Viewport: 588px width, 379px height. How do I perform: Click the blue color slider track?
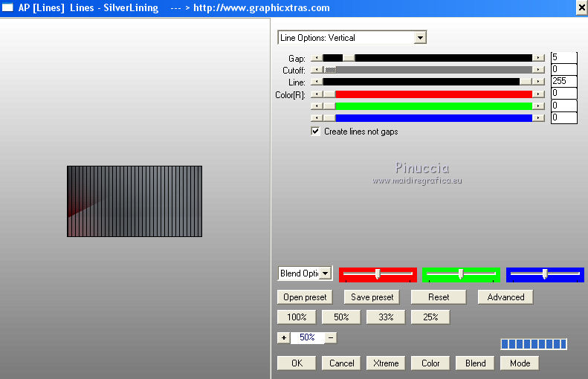coord(427,118)
